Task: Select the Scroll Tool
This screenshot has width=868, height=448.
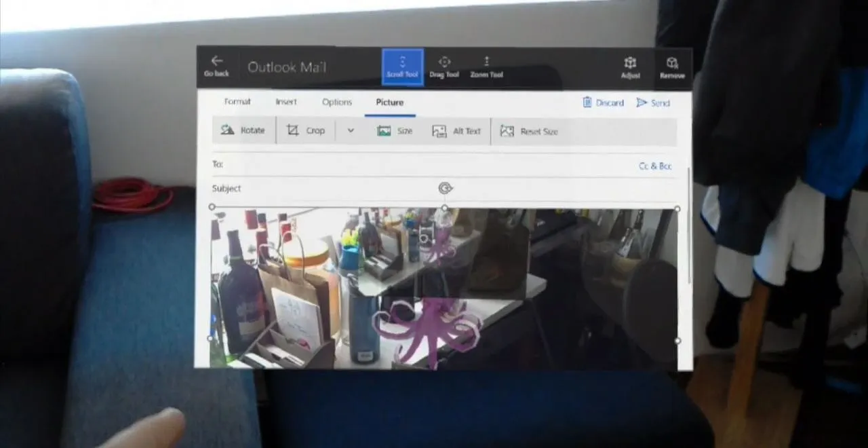Action: (x=402, y=67)
